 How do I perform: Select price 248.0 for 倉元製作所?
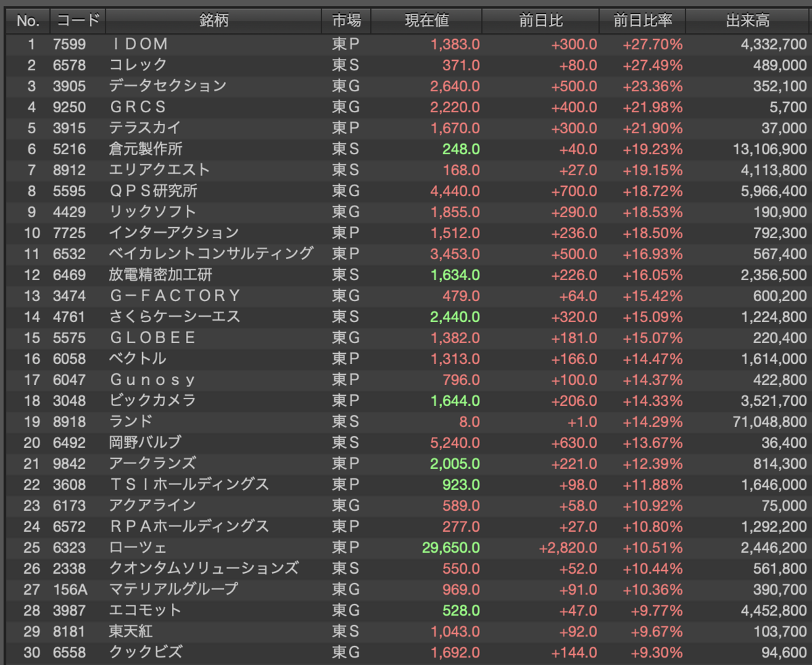pyautogui.click(x=461, y=149)
